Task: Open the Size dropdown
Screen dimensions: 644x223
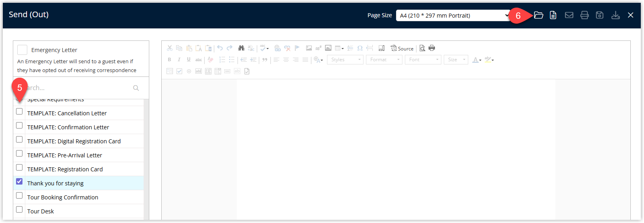Action: [x=456, y=60]
